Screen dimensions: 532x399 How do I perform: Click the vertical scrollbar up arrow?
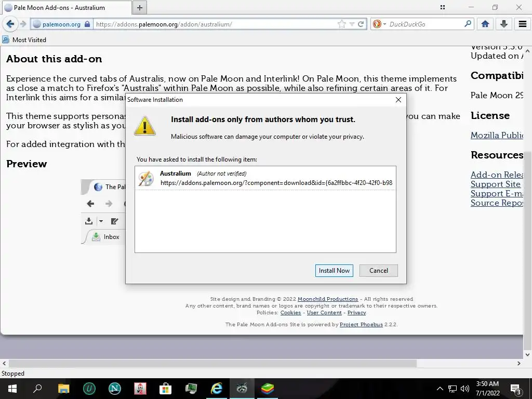(527, 50)
